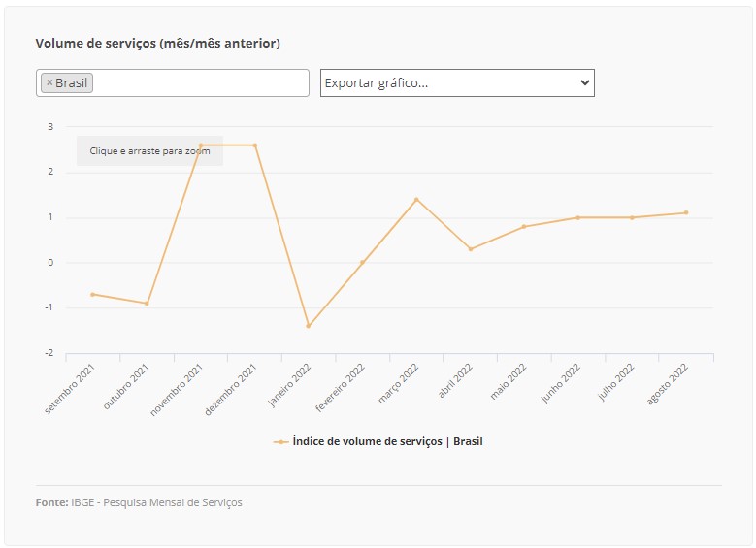Click the junho 2022 data point
The width and height of the screenshot is (756, 548).
coord(578,217)
